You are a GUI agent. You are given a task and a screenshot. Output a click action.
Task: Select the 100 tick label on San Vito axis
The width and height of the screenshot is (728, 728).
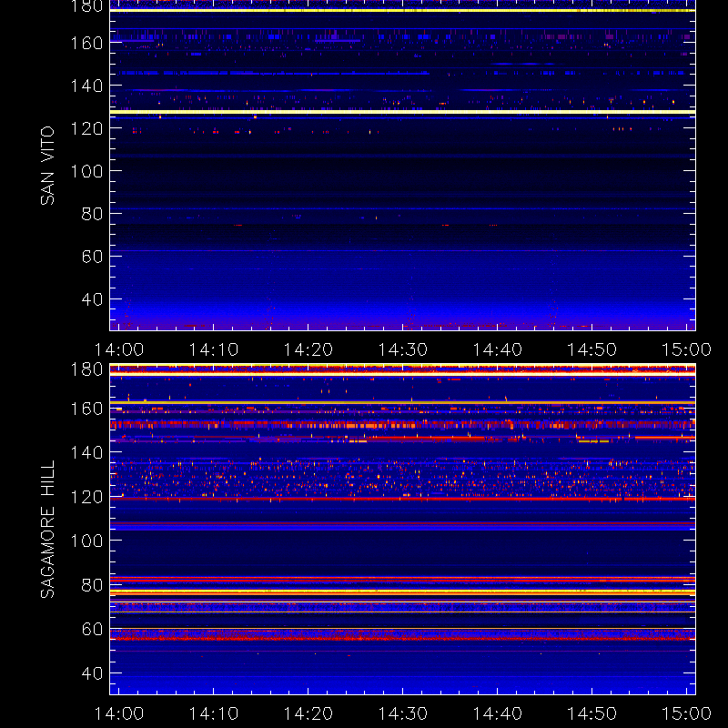(86, 171)
